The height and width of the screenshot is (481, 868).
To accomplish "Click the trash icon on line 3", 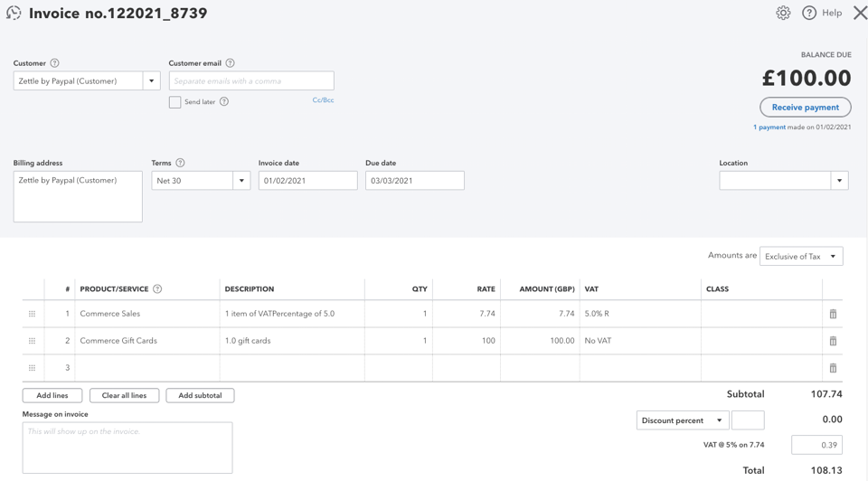I will pyautogui.click(x=833, y=368).
